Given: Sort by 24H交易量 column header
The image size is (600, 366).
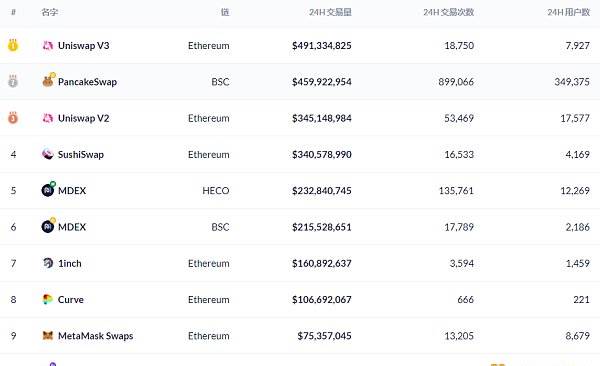Looking at the screenshot, I should point(330,12).
